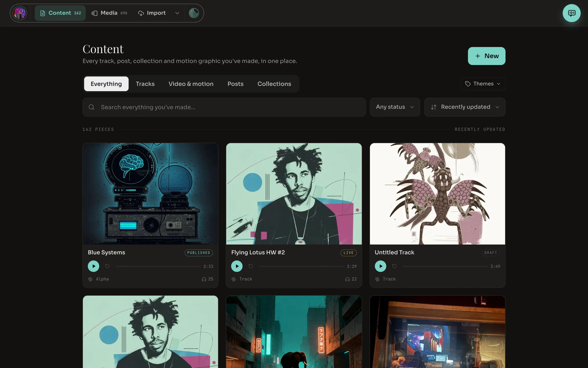Play Flying Lotus HW #2
The height and width of the screenshot is (368, 588).
237,266
